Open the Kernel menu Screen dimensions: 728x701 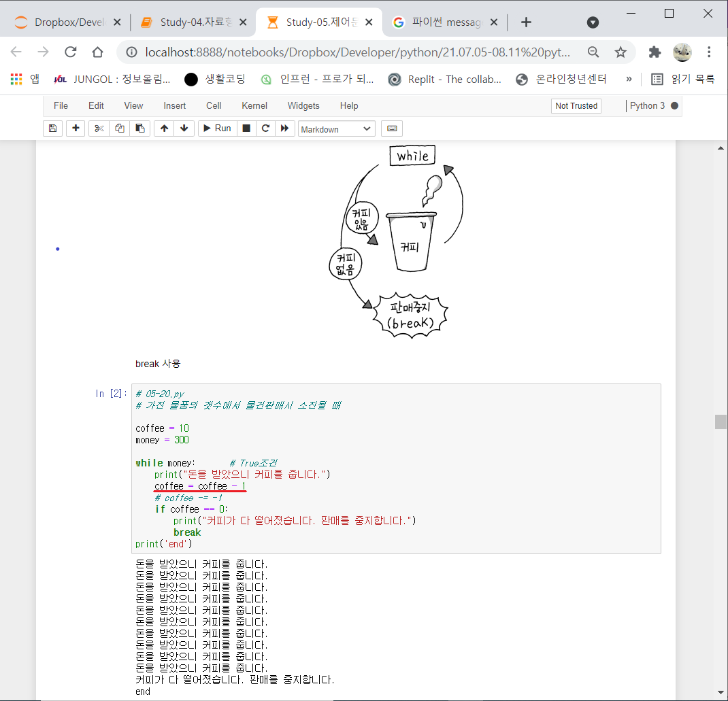coord(254,106)
